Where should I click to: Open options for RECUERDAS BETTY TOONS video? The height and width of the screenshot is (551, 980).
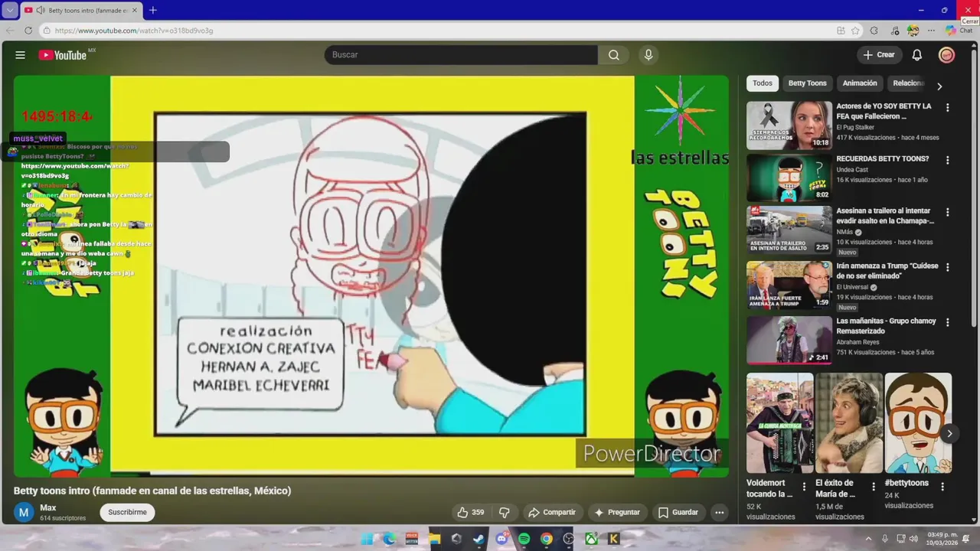[x=947, y=161]
